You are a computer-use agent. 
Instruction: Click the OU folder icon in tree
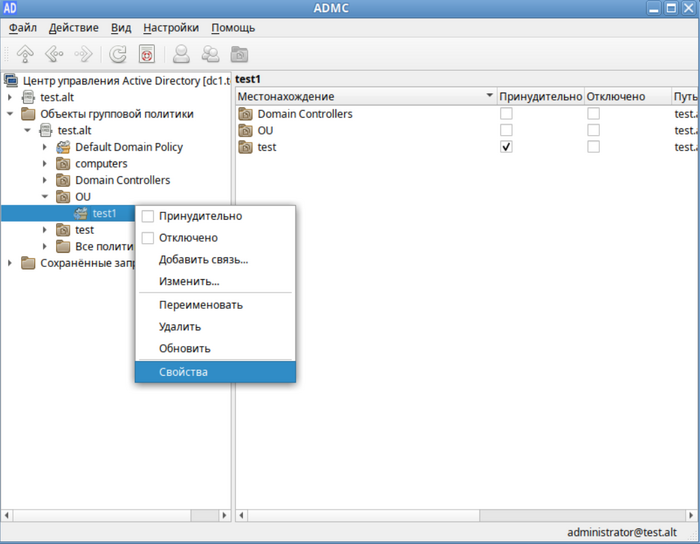63,197
